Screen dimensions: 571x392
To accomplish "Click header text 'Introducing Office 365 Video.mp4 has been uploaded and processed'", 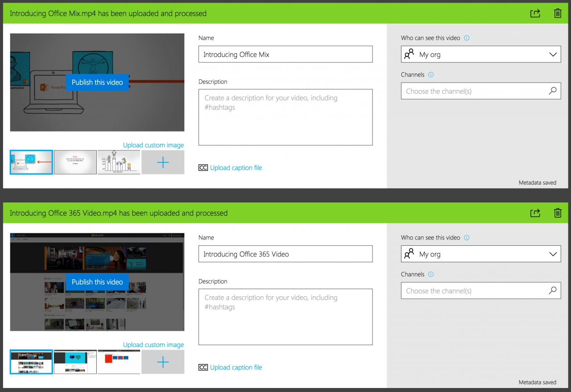I will click(x=119, y=213).
